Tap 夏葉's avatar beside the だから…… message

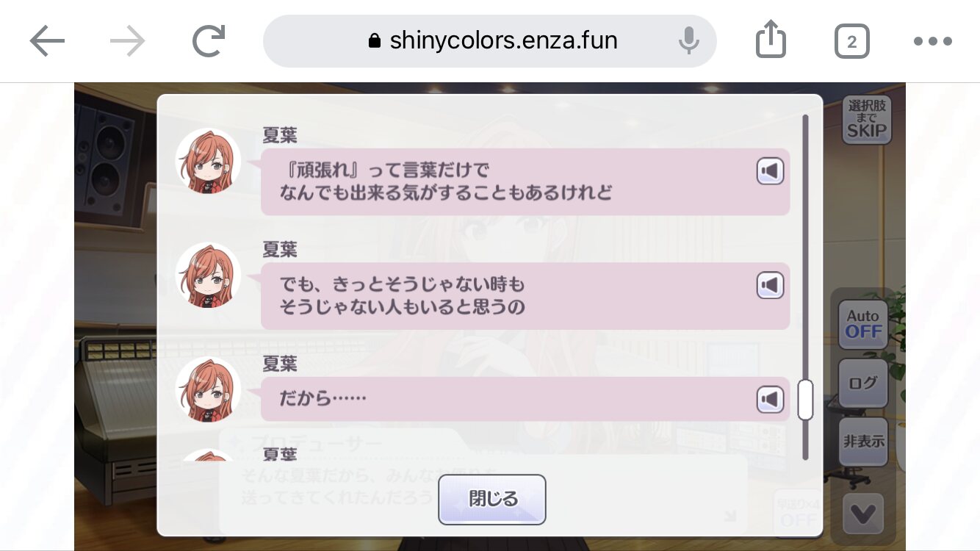[x=208, y=389]
